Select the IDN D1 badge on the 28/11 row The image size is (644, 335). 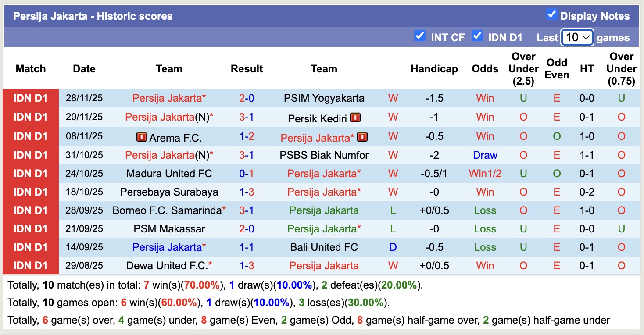[x=30, y=98]
